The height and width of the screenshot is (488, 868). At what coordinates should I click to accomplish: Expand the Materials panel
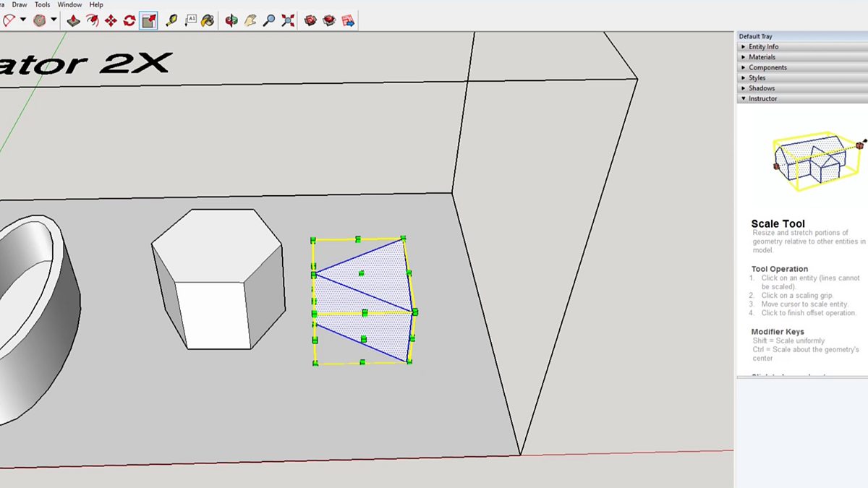point(762,57)
